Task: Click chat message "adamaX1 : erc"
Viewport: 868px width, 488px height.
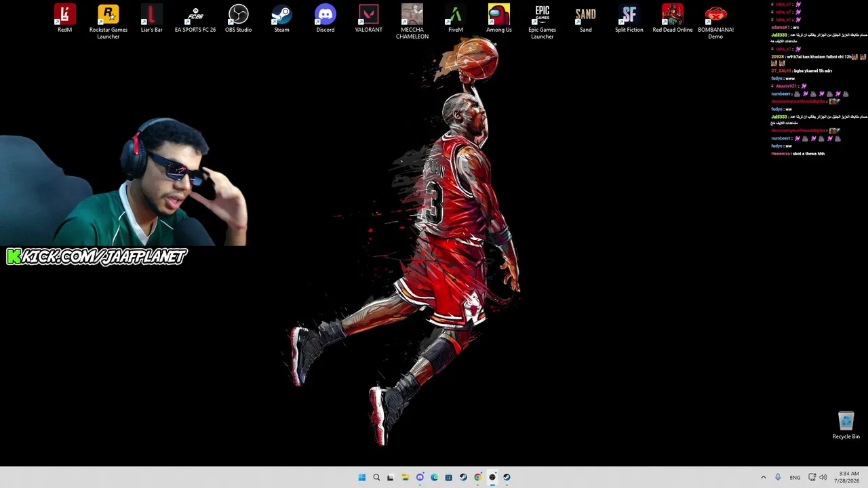Action: click(x=785, y=27)
